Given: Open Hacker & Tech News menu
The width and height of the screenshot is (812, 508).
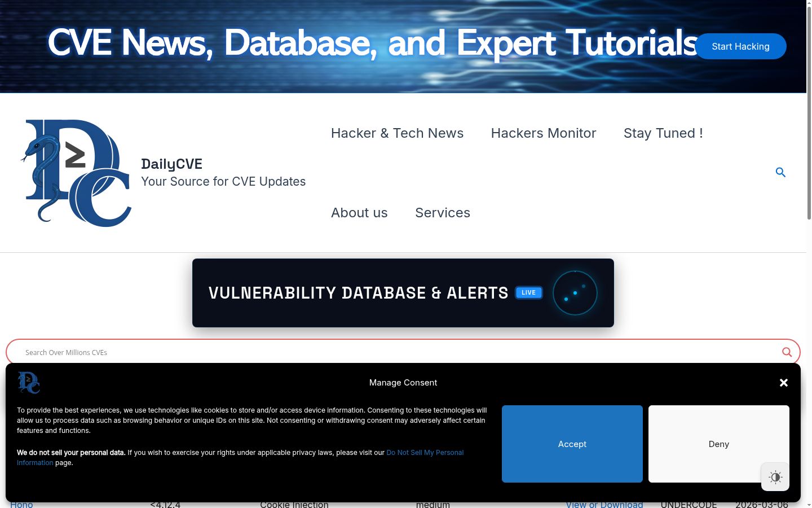Looking at the screenshot, I should tap(397, 133).
